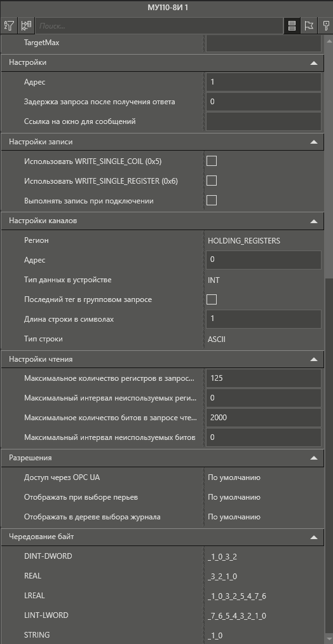Click the filter/sort properties icon
Screen dimensions: 333x644
point(9,26)
